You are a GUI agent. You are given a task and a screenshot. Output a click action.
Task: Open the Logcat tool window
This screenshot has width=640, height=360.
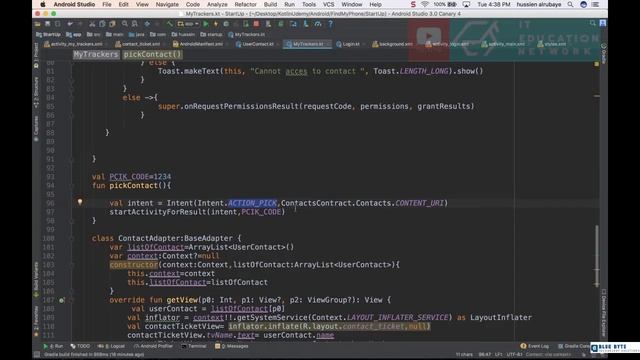(111, 346)
